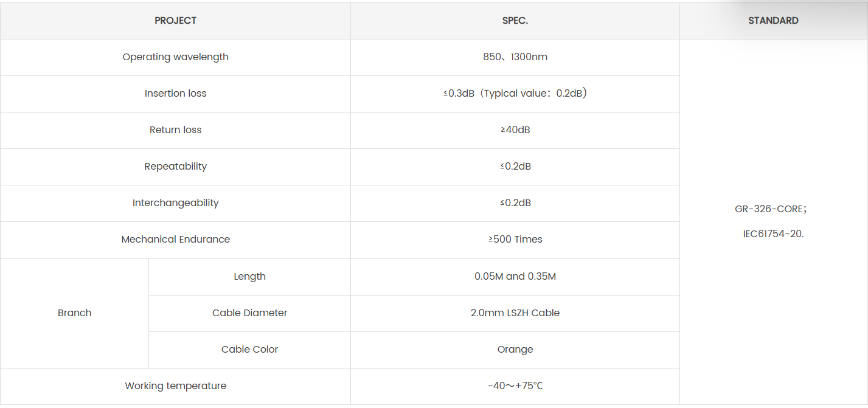Select the GR-326-CORE standard text
Screen dimensions: 868x408
pyautogui.click(x=770, y=209)
